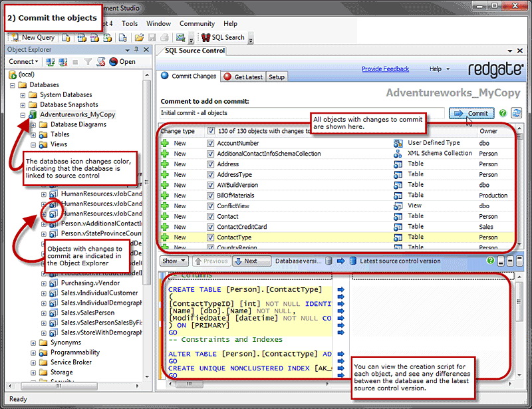532x409 pixels.
Task: Expand the Service Broker folder
Action: (33, 362)
